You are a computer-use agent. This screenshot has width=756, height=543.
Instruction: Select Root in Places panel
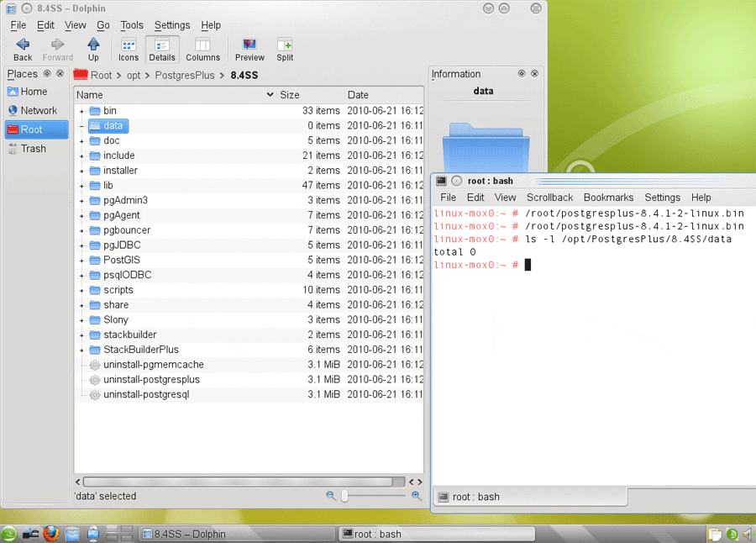coord(37,129)
